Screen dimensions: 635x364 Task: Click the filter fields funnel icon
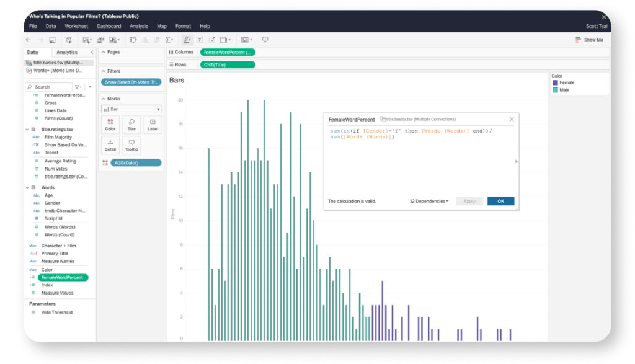78,87
